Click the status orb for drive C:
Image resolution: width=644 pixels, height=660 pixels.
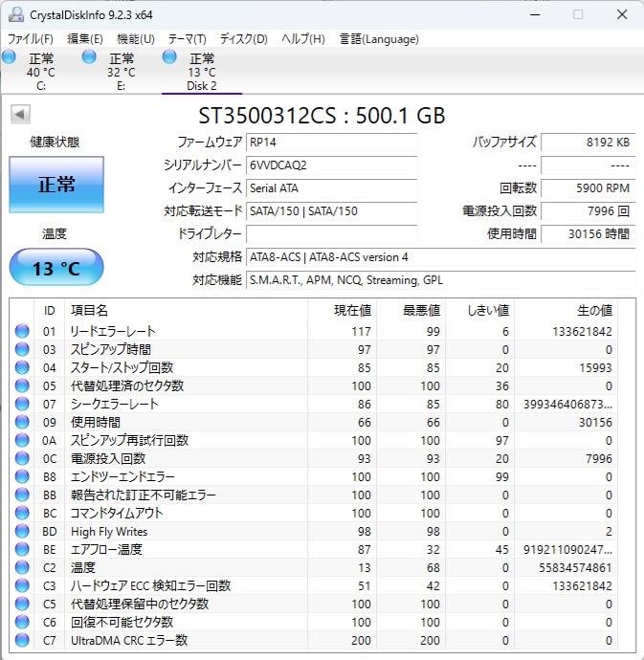point(9,56)
